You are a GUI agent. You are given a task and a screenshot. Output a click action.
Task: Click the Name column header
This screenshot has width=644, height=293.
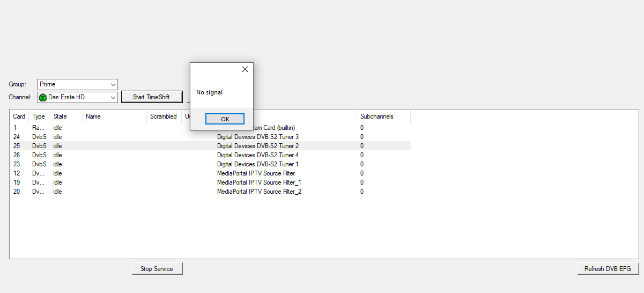[93, 116]
